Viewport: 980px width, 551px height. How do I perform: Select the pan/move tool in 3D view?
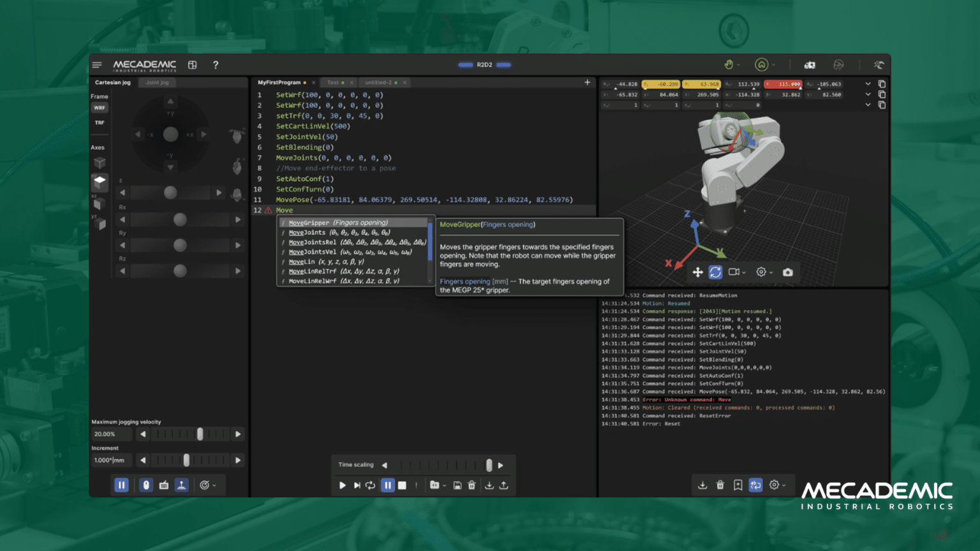(x=698, y=272)
